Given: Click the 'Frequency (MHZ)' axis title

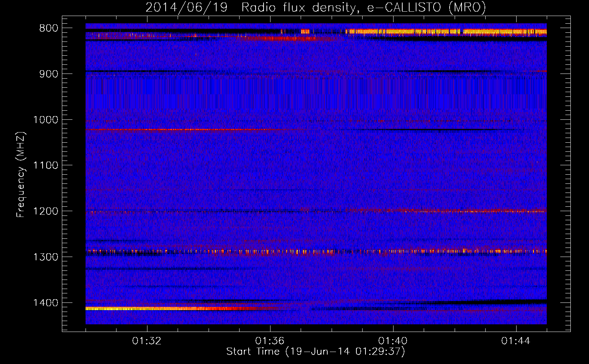Looking at the screenshot, I should point(21,175).
